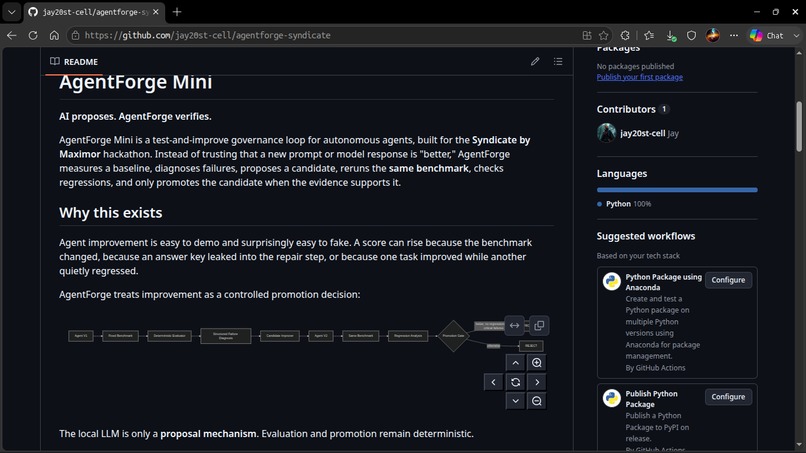Click the Python 100% language link
The image size is (806, 453).
click(x=624, y=204)
